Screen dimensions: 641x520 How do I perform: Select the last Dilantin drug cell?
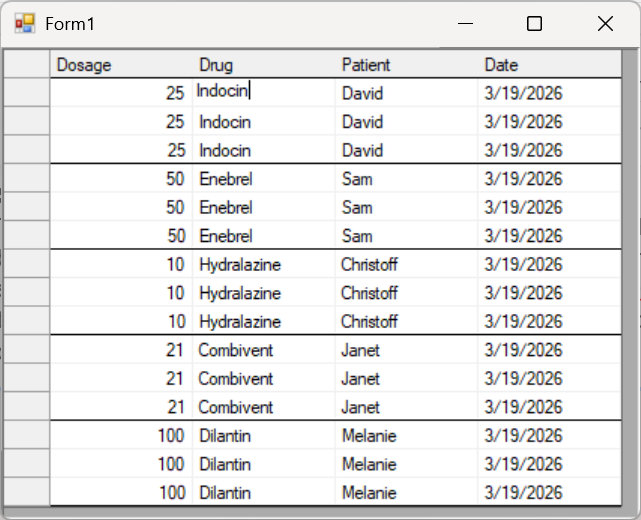[263, 493]
